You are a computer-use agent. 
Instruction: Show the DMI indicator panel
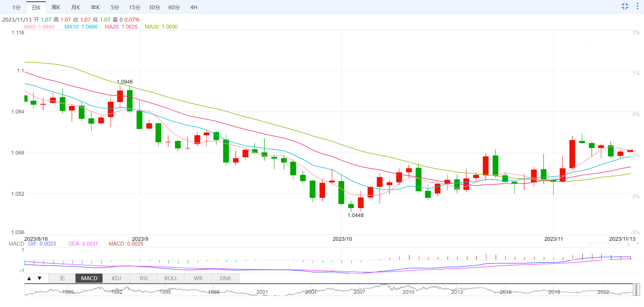[x=225, y=278]
